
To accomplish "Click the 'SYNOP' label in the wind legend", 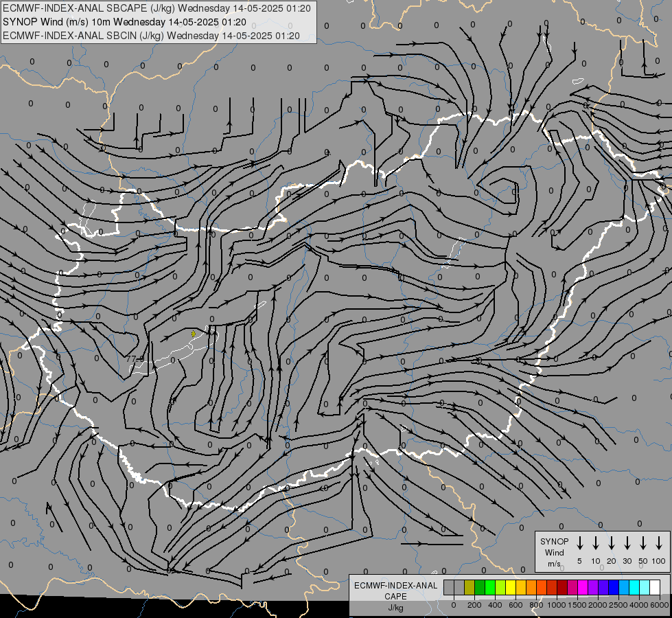I will coord(554,541).
